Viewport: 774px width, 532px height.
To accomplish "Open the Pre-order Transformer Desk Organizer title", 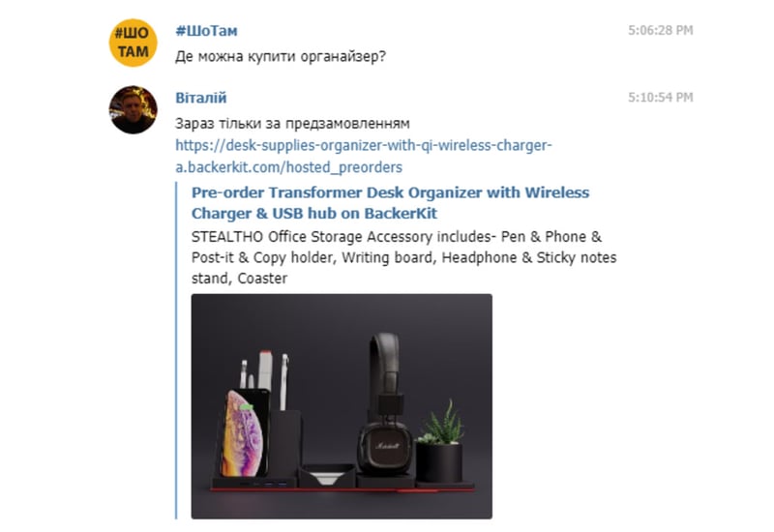I will coord(390,202).
